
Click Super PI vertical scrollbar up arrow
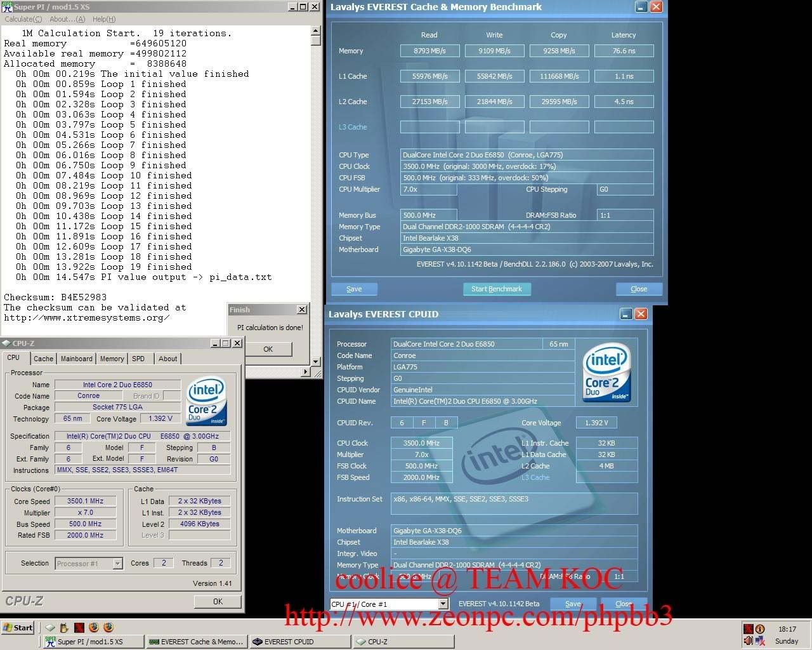coord(316,30)
